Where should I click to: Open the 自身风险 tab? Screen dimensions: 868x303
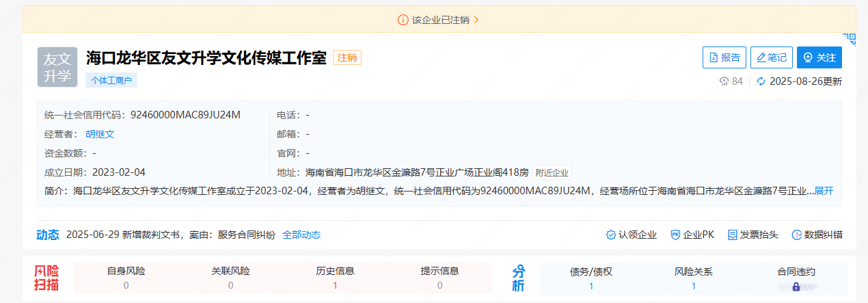click(126, 278)
